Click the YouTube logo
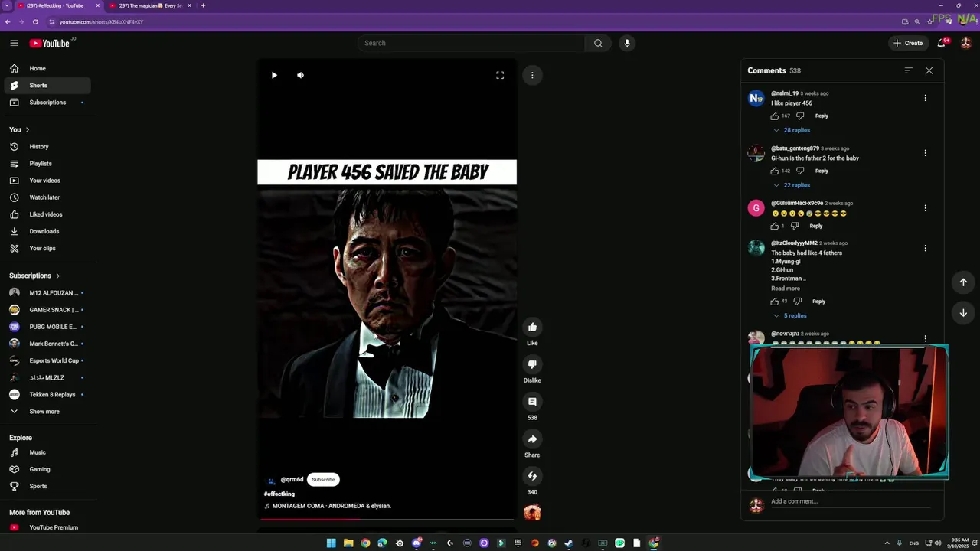 click(x=50, y=43)
